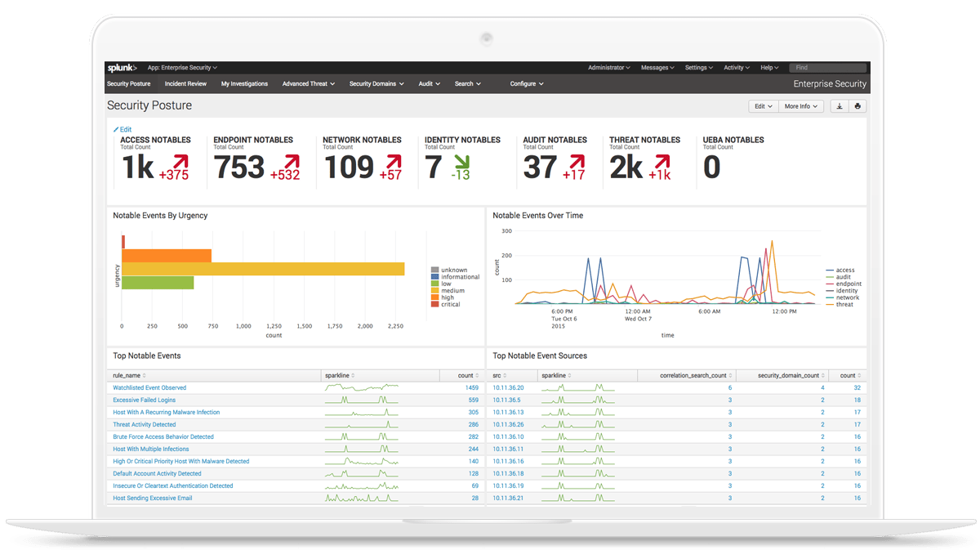This screenshot has height=559, width=980.
Task: Click the Default Account Activity Detected row link
Action: 157,473
